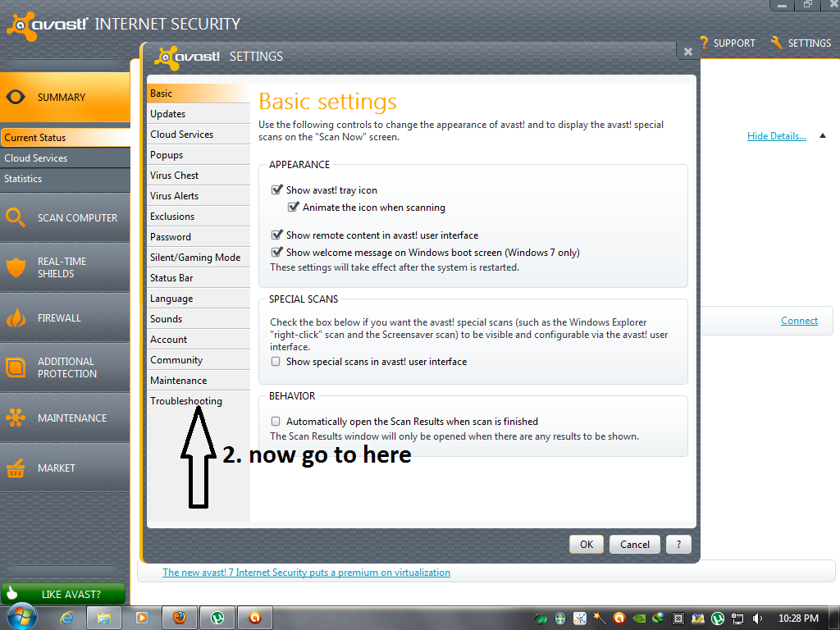This screenshot has width=840, height=630.
Task: Click the taskbar clock 10:28 PM
Action: [x=798, y=619]
